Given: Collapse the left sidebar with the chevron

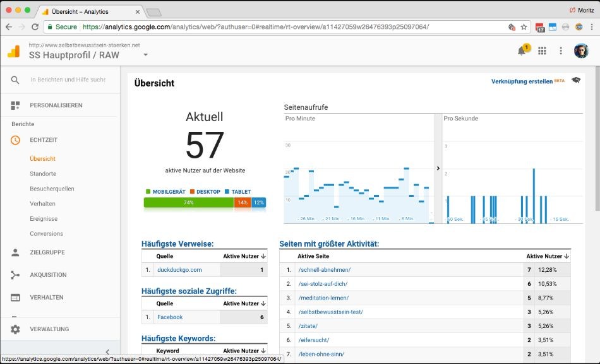Looking at the screenshot, I should coord(107,352).
